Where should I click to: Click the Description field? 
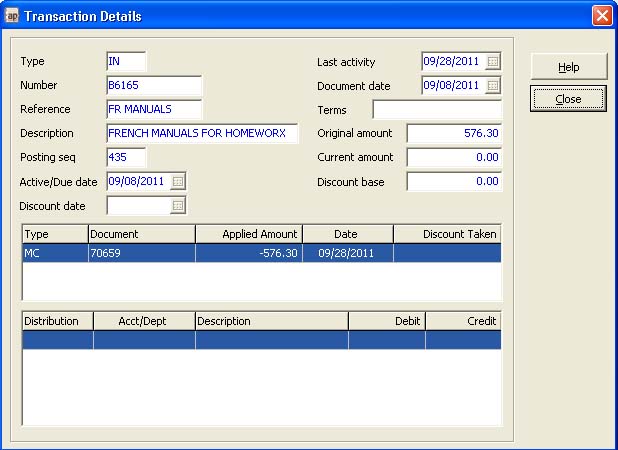[x=202, y=134]
